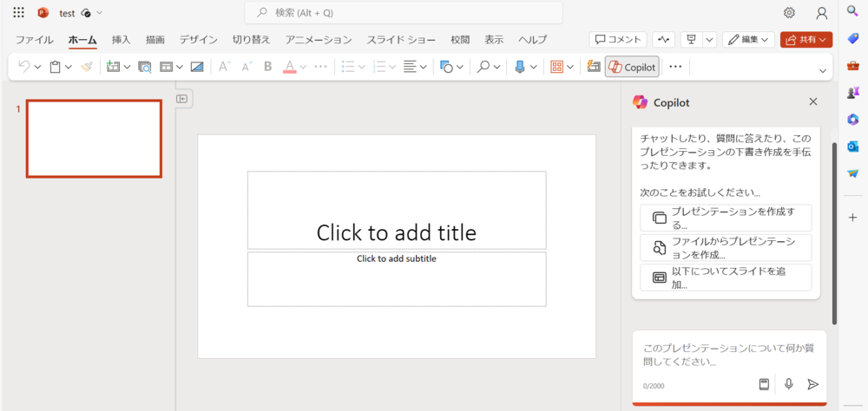This screenshot has width=868, height=411.
Task: Click the Shapes icon
Action: point(446,67)
